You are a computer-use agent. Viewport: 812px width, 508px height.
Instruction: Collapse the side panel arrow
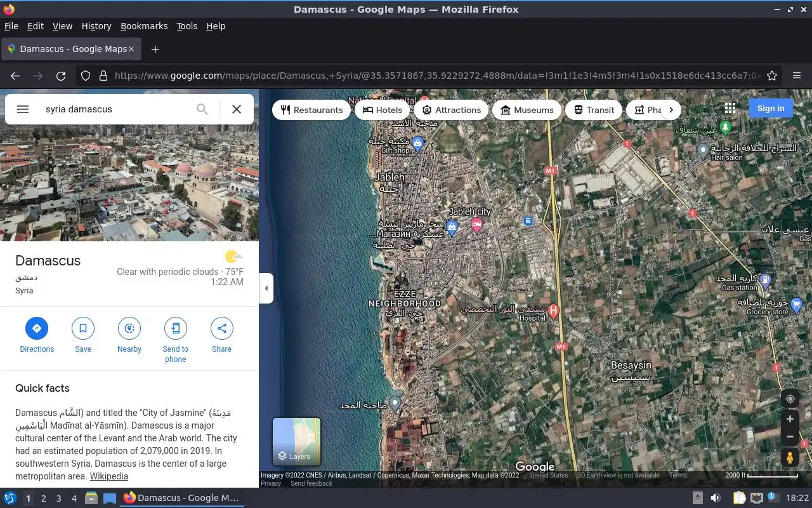click(x=266, y=288)
